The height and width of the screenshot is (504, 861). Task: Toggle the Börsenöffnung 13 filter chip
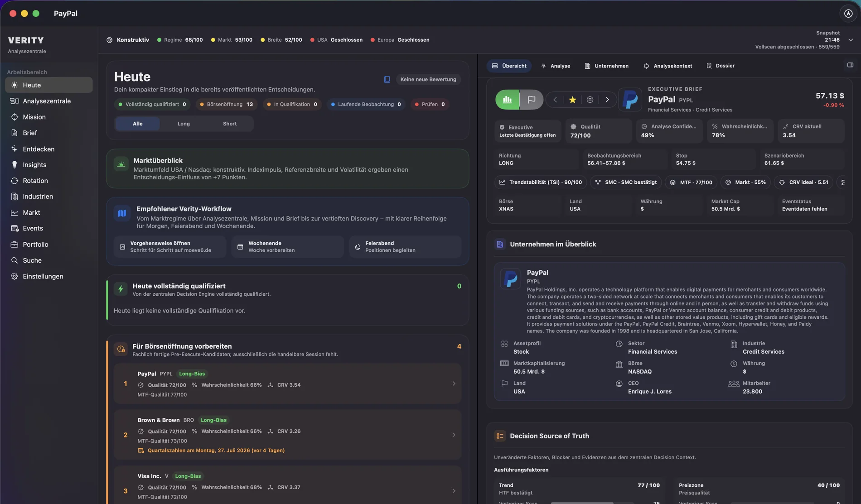click(227, 104)
